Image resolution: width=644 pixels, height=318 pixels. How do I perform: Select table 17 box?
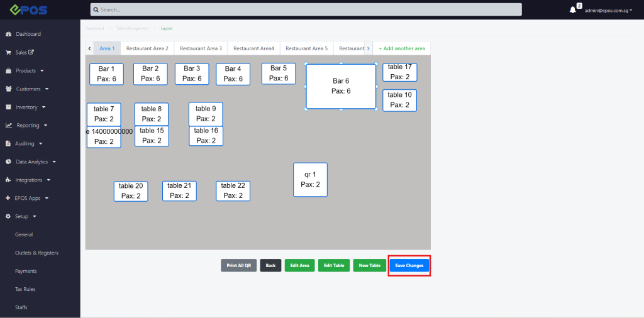(x=399, y=72)
